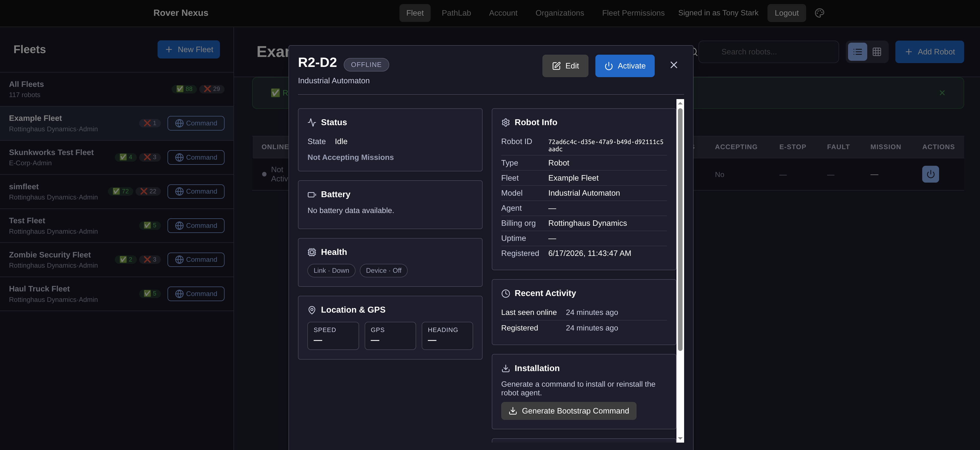Activate the R2-D2 robot
Viewport: 980px width, 450px height.
625,66
